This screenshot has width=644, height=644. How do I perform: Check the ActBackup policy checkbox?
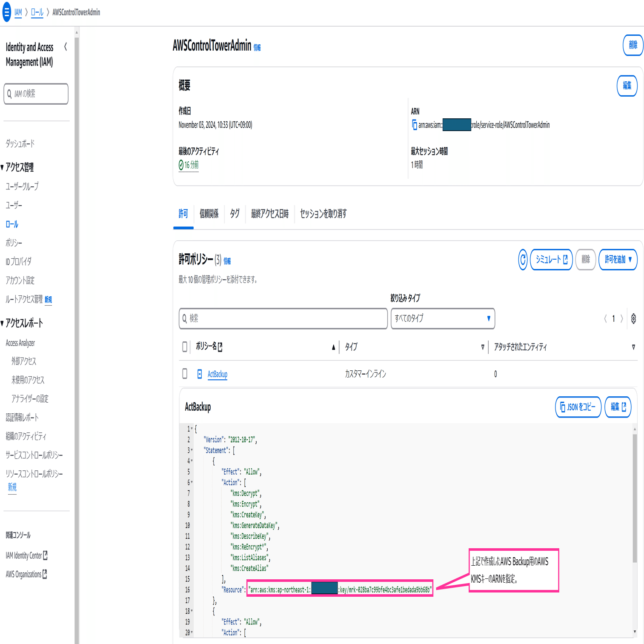point(185,374)
